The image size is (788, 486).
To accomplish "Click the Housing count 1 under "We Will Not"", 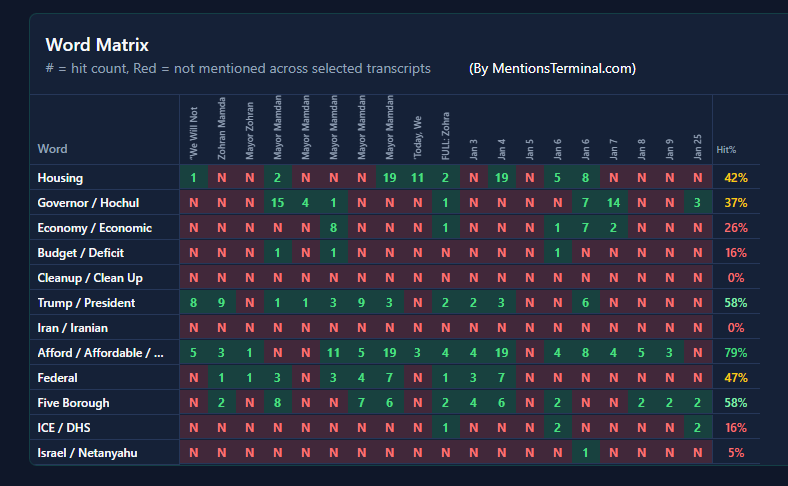I will click(x=193, y=178).
